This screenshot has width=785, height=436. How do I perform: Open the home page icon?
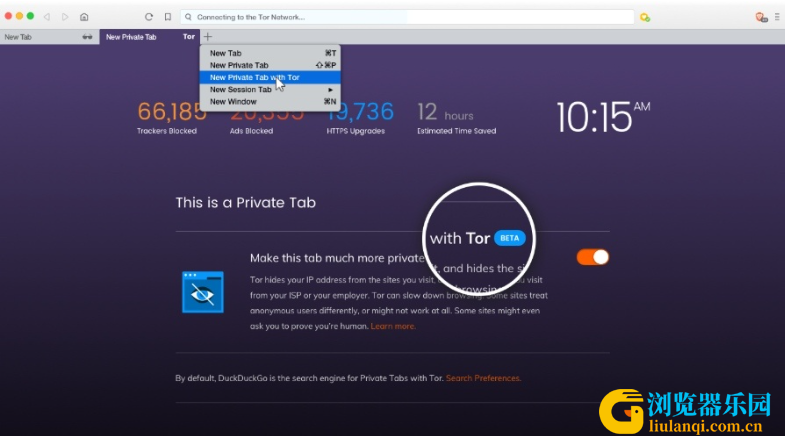click(84, 17)
